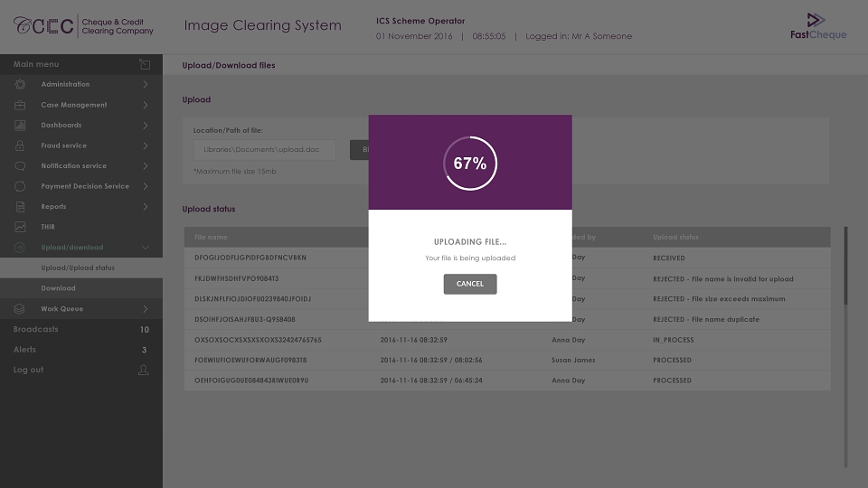Select file row OEHFOIGUG0UE084843RIWUE0R9U
Image resolution: width=868 pixels, height=488 pixels.
(x=507, y=380)
